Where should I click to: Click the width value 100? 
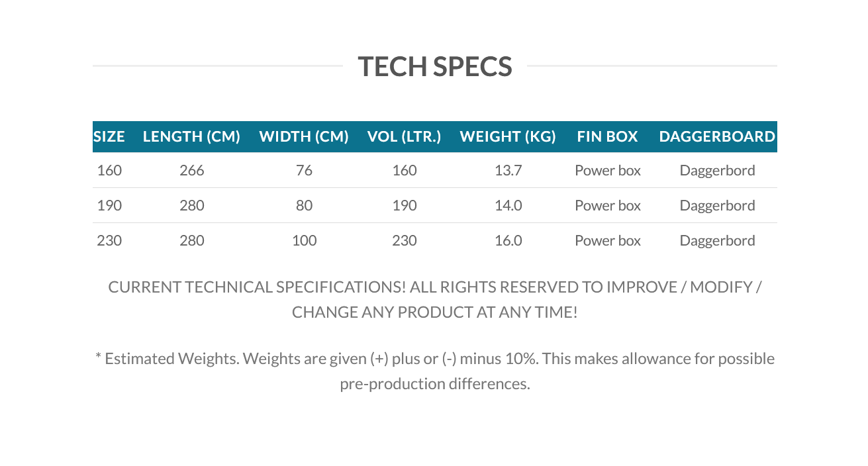[305, 240]
